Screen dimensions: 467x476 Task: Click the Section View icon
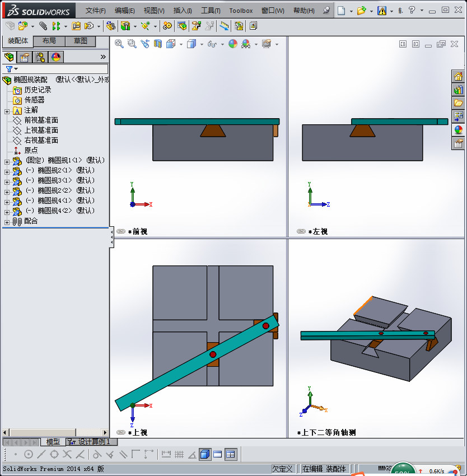pyautogui.click(x=158, y=44)
